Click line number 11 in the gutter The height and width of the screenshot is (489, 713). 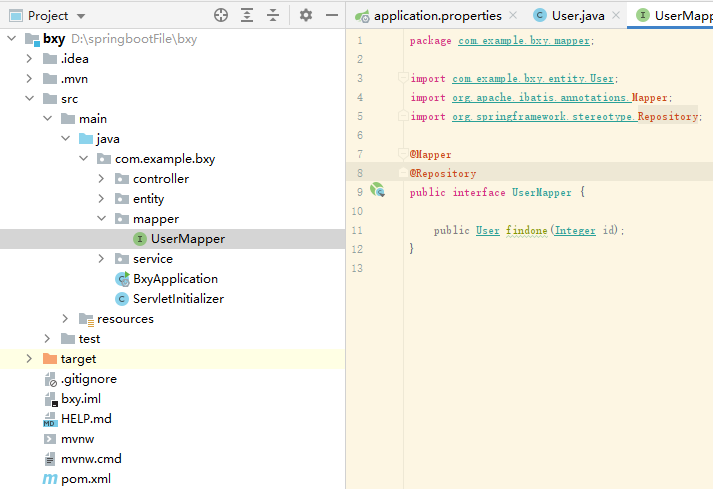click(x=357, y=231)
